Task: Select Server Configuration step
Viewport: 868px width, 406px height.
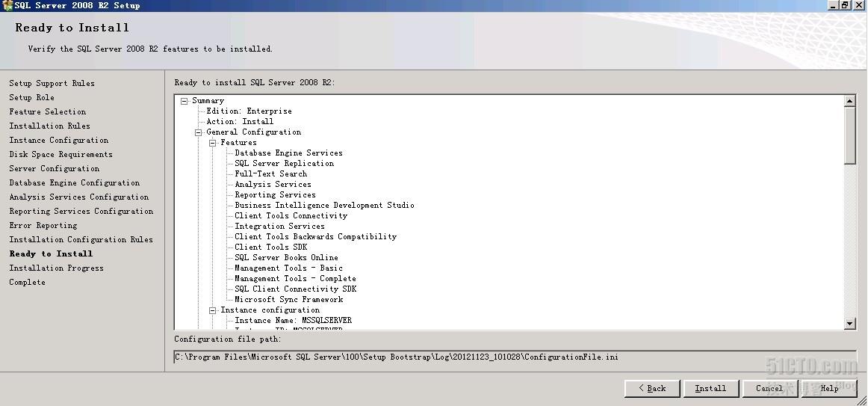Action: 55,168
